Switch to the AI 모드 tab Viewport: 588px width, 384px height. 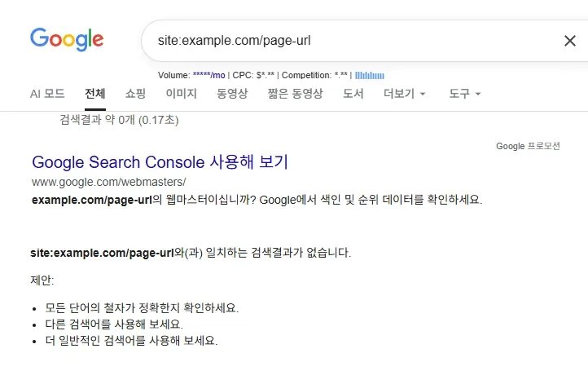click(47, 94)
